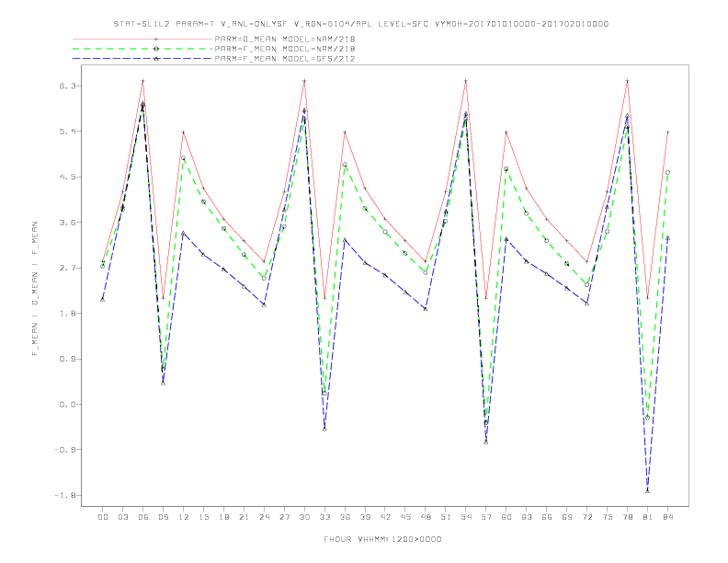The height and width of the screenshot is (563, 728).
Task: Click y-axis tick label -1.8
Action: pos(64,495)
